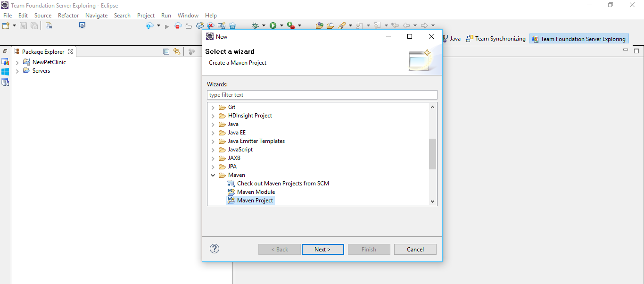Screen dimensions: 644x284
Task: Click the blue cloud publish icon
Action: 150,25
